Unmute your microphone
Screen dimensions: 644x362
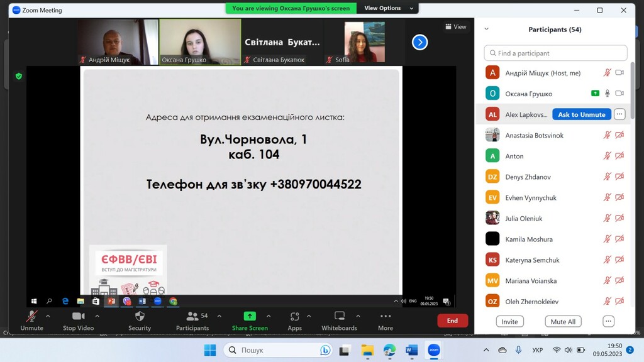(31, 317)
